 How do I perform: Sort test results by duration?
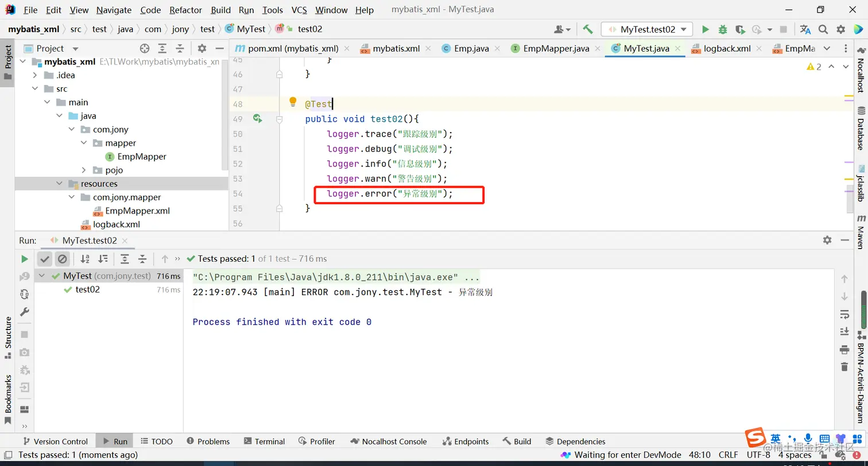click(103, 259)
